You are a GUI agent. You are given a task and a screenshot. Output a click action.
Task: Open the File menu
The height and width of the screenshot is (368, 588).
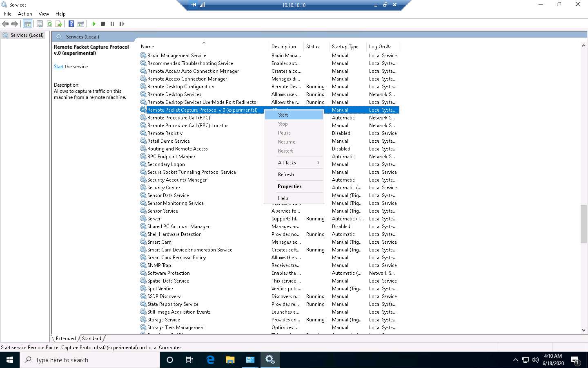pyautogui.click(x=7, y=13)
